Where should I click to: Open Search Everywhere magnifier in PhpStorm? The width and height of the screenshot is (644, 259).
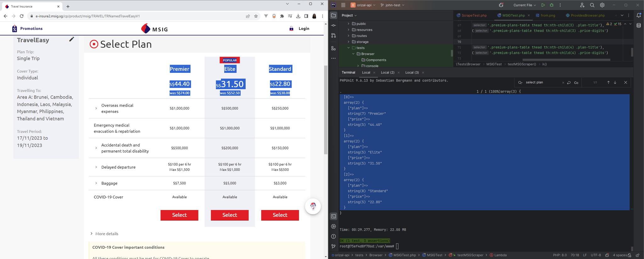592,5
